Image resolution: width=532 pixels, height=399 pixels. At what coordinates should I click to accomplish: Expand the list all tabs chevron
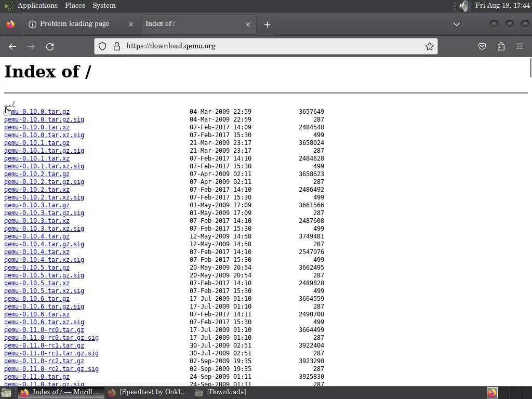coord(457,24)
